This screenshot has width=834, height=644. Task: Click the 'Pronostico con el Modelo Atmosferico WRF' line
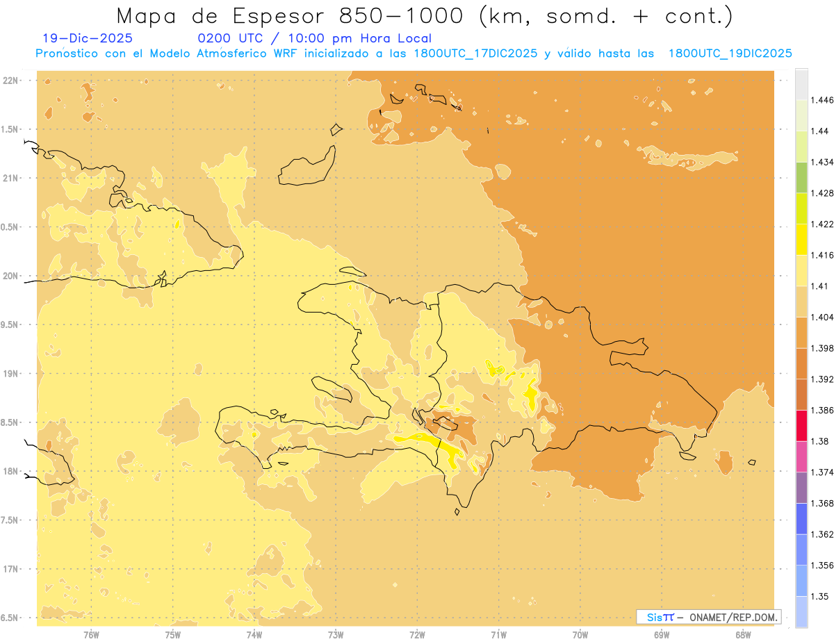point(414,53)
